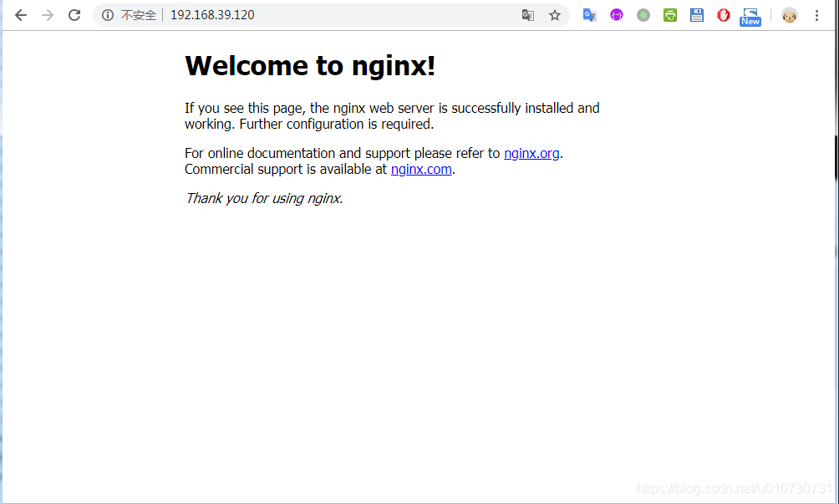
Task: Open the green printer extension
Action: [x=670, y=15]
